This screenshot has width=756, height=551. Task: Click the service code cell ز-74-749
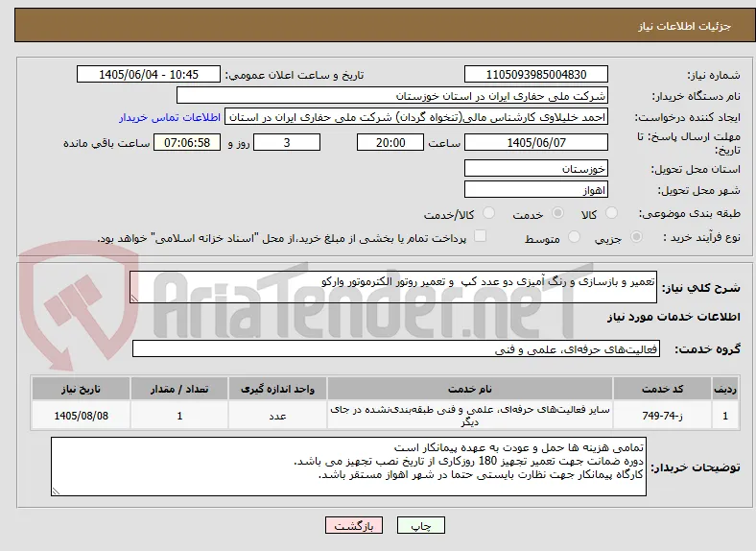663,416
